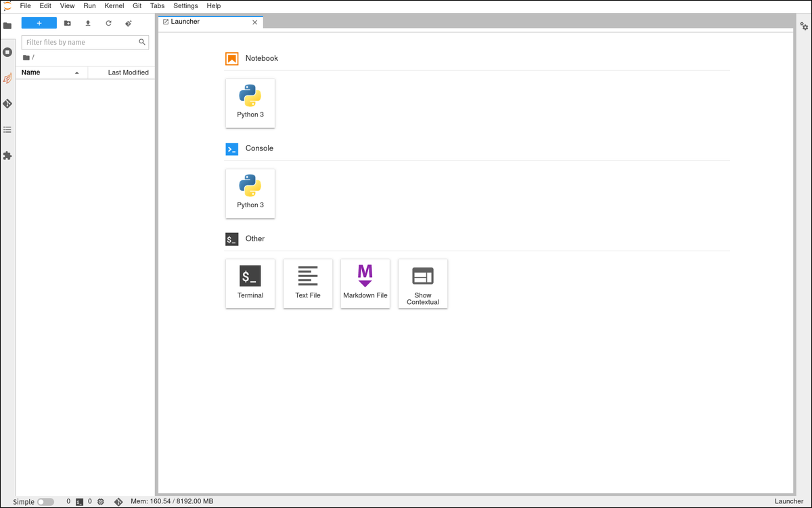The height and width of the screenshot is (508, 812).
Task: Launch a new Python 3 notebook
Action: pos(250,103)
